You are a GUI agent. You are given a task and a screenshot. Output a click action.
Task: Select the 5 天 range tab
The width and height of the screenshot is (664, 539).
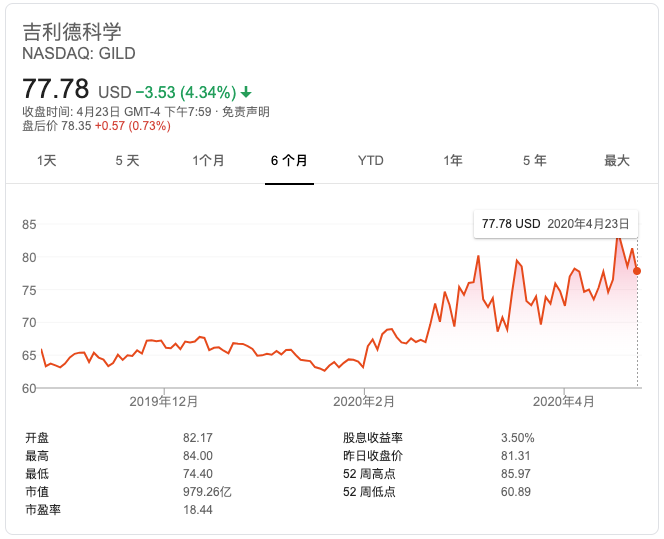point(127,160)
